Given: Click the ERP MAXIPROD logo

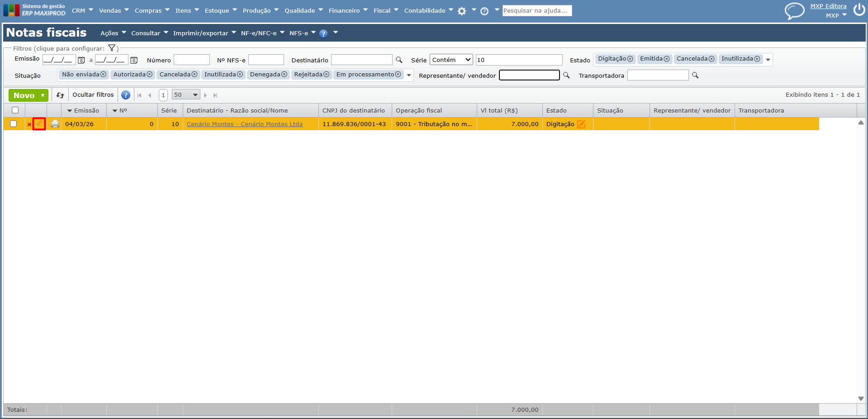Looking at the screenshot, I should (x=34, y=10).
